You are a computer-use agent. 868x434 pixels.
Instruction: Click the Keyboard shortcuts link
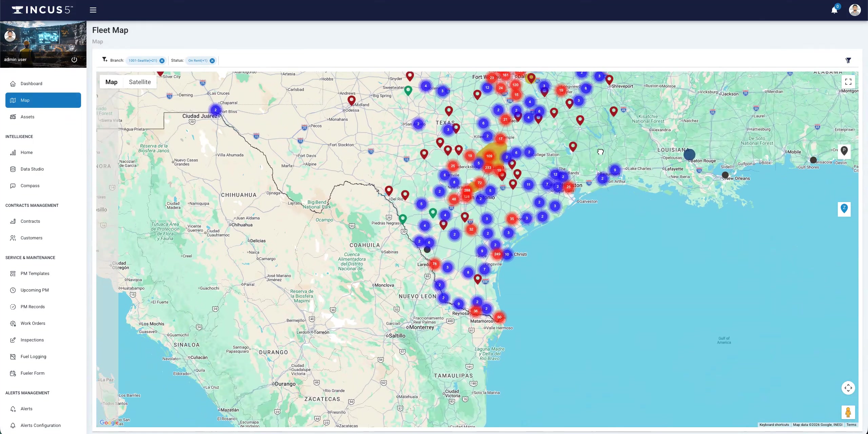pyautogui.click(x=774, y=425)
